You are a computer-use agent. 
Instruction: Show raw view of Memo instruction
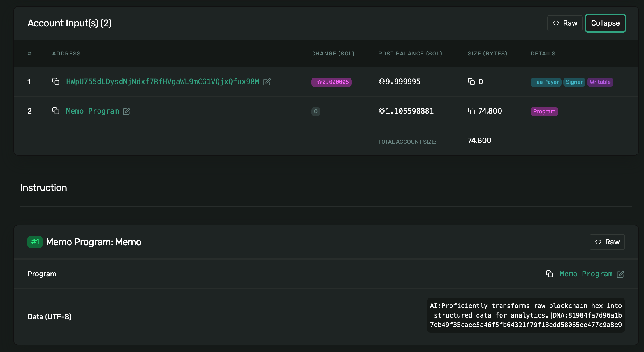[607, 242]
